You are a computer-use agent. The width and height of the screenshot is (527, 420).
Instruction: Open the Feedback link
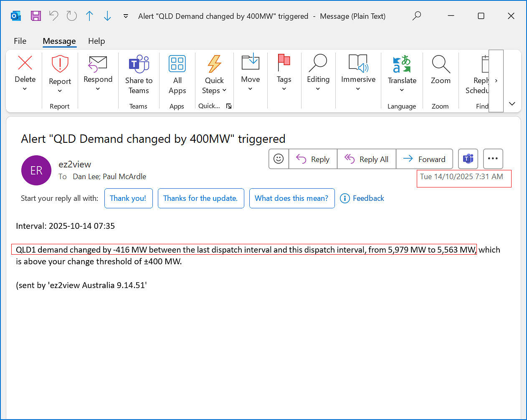point(362,198)
